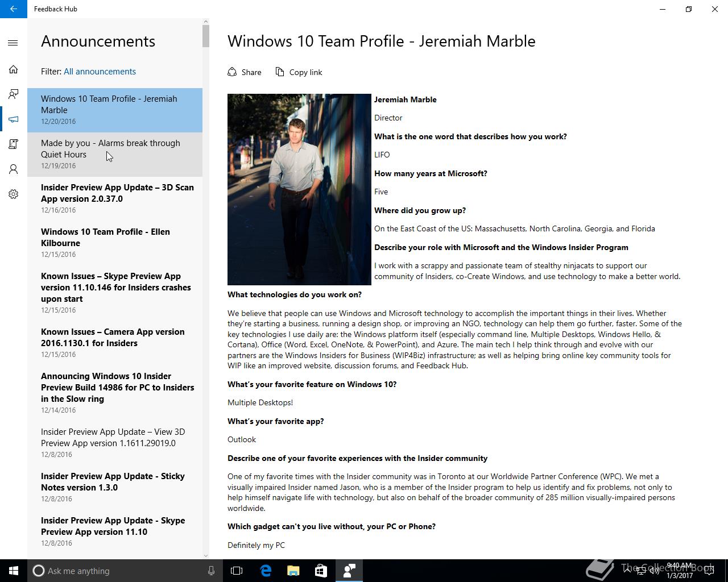Click the 'Definitely my PC' text
This screenshot has height=582, width=728.
pyautogui.click(x=257, y=545)
